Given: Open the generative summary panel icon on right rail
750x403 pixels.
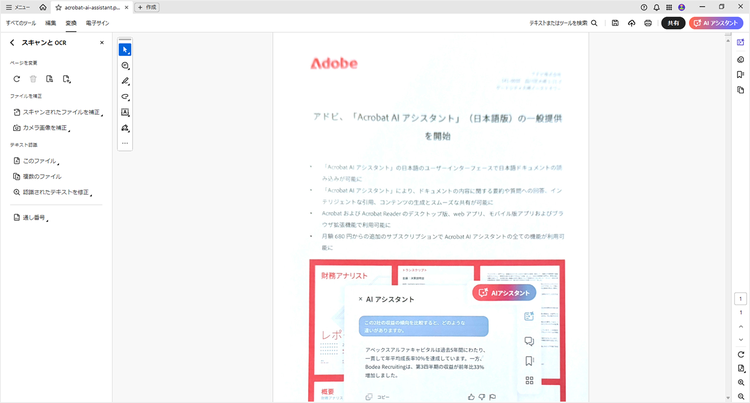Looking at the screenshot, I should pyautogui.click(x=740, y=43).
